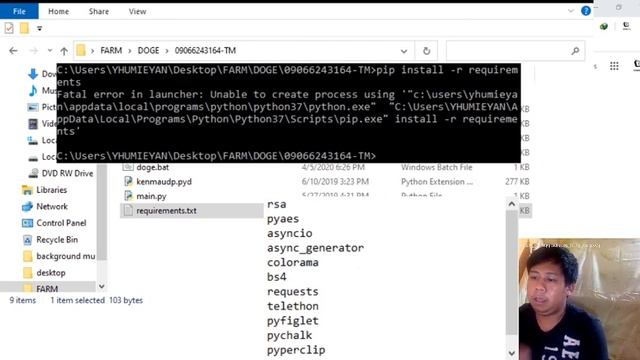Select FARM in the address breadcrumb
The image size is (640, 360).
(x=111, y=51)
